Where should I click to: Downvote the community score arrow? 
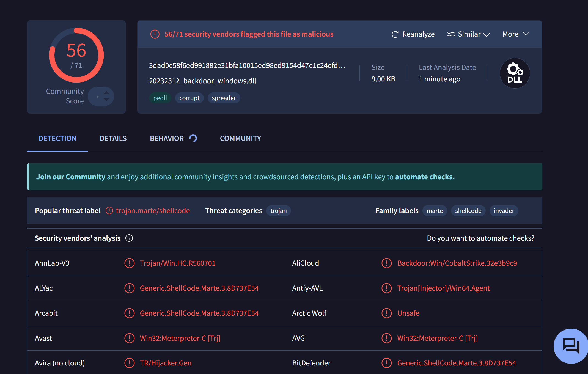click(106, 100)
